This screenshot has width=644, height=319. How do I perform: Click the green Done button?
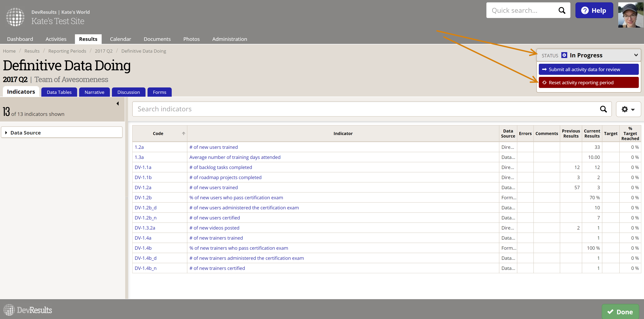[620, 312]
